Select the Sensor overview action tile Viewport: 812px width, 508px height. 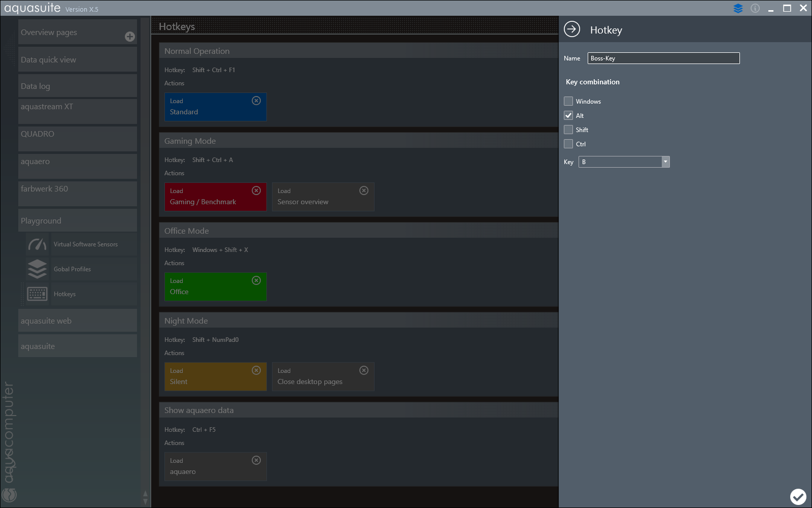pyautogui.click(x=323, y=197)
